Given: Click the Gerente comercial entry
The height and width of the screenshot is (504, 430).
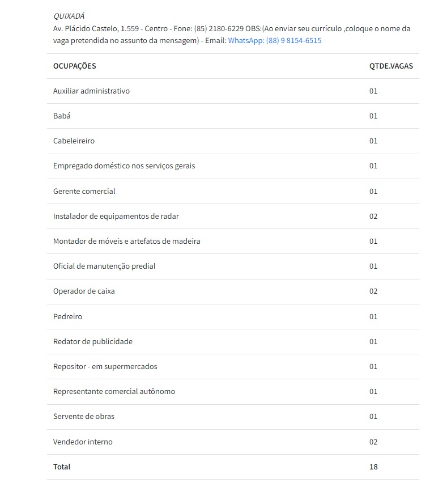Looking at the screenshot, I should [x=84, y=191].
